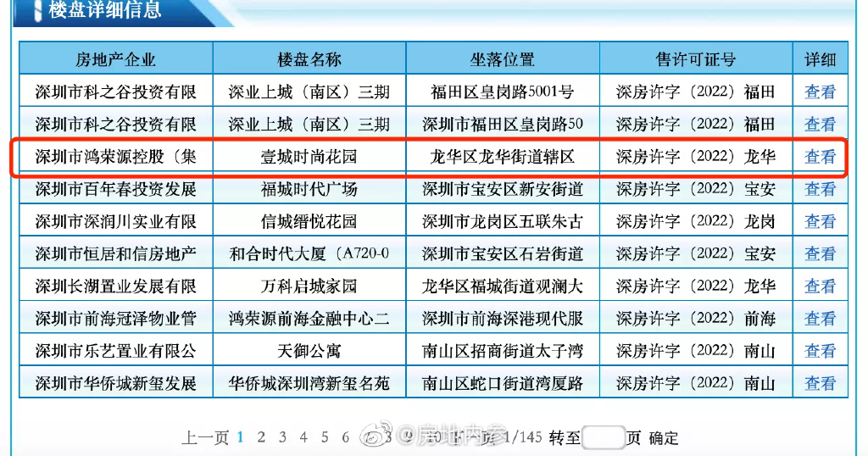Select location cell 南山区招商街道太子湾

coord(502,352)
